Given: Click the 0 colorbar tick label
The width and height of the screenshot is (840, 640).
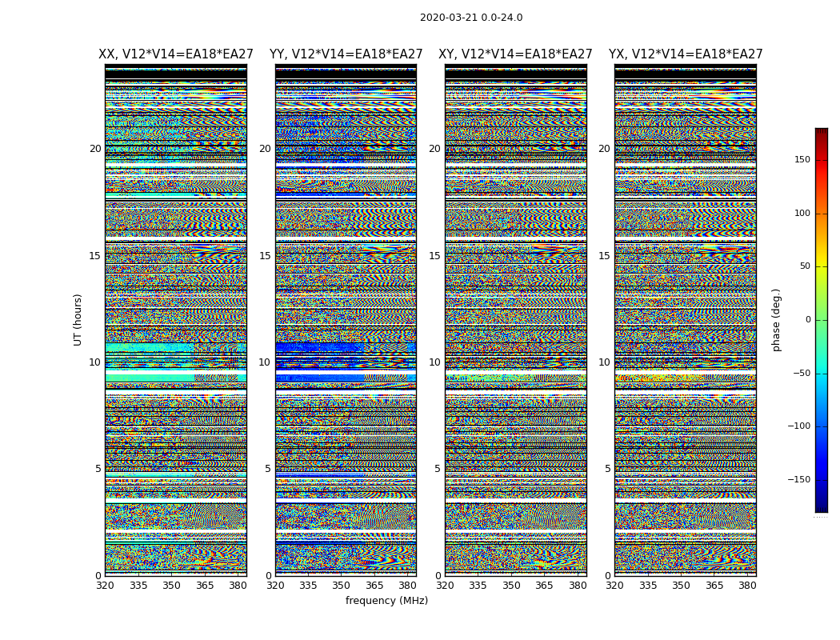Looking at the screenshot, I should click(808, 320).
